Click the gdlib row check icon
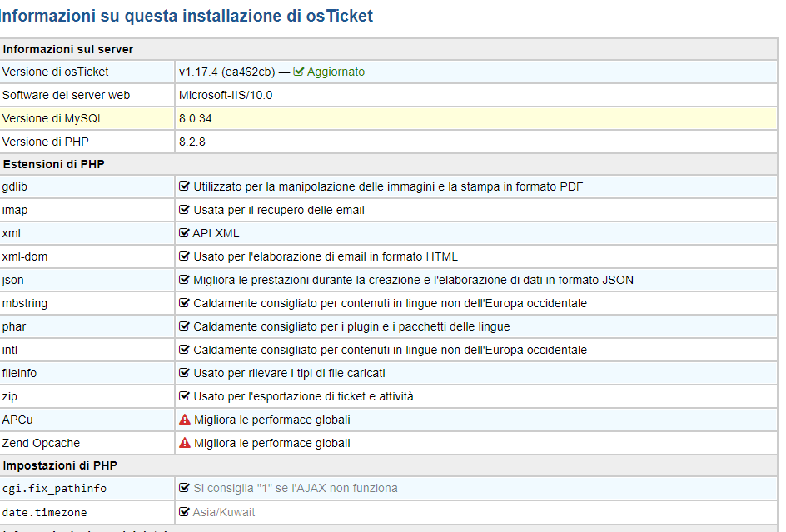 [x=185, y=186]
